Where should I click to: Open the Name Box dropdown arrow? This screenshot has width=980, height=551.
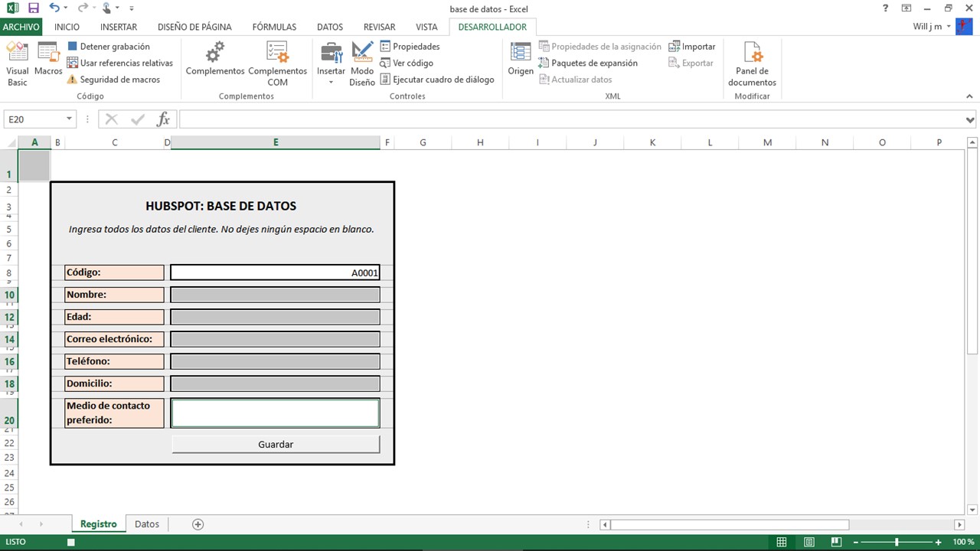(x=70, y=119)
